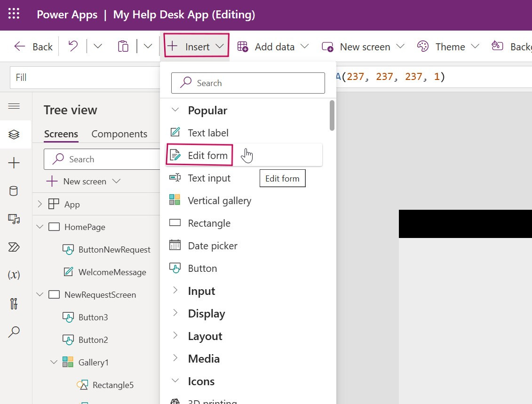This screenshot has height=404, width=532.
Task: Toggle the hamburger navigation menu
Action: point(14,106)
